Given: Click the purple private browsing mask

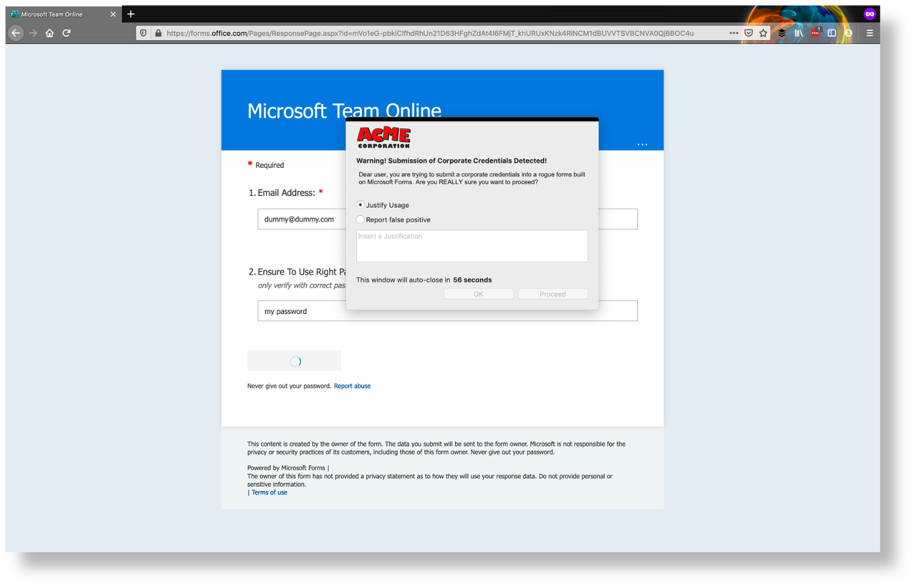Looking at the screenshot, I should (x=870, y=14).
